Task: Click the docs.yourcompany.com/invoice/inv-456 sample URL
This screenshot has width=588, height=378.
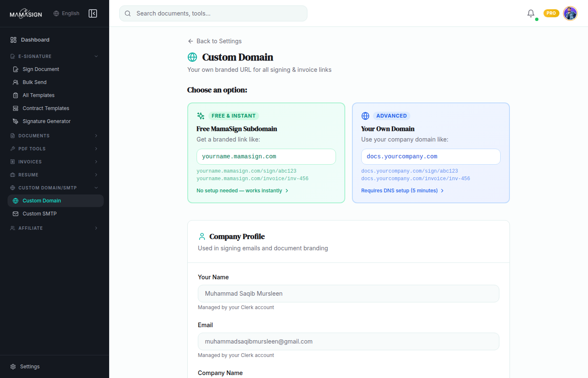Action: pos(415,178)
